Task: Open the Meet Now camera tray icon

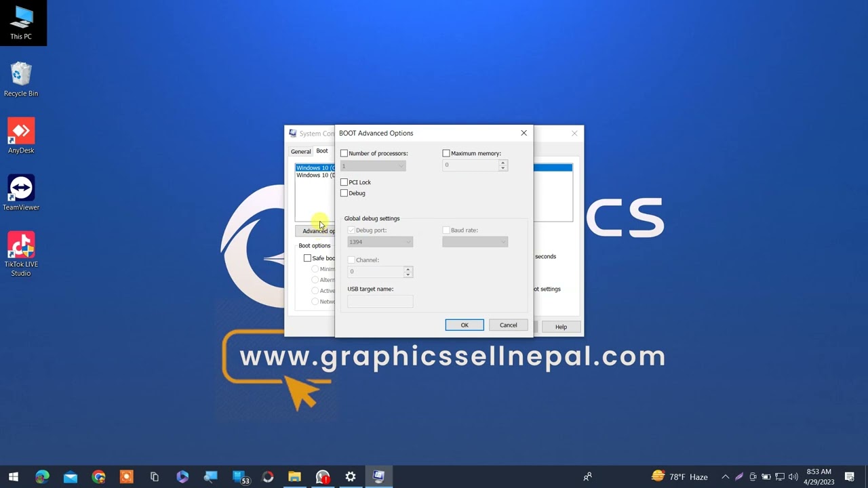Action: click(x=753, y=477)
